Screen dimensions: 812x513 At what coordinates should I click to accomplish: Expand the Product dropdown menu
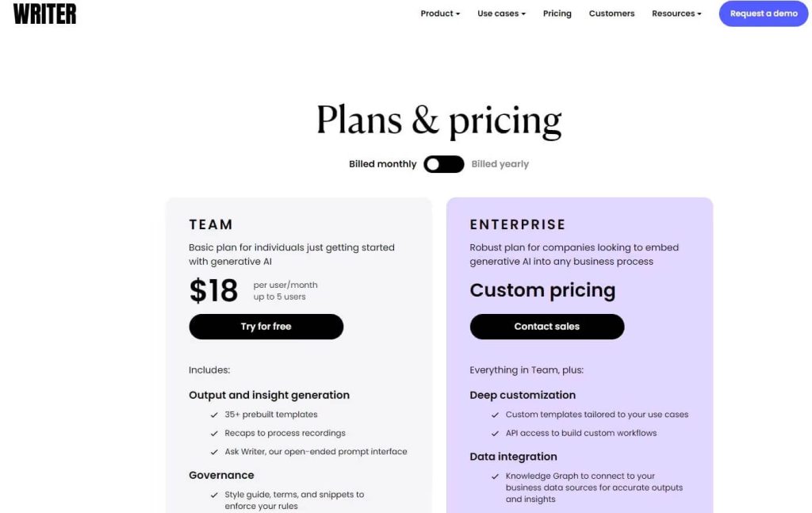click(440, 13)
